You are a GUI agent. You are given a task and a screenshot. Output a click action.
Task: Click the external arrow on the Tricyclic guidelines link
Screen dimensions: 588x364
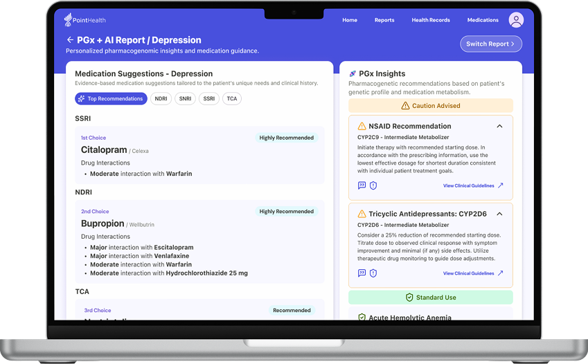click(500, 273)
